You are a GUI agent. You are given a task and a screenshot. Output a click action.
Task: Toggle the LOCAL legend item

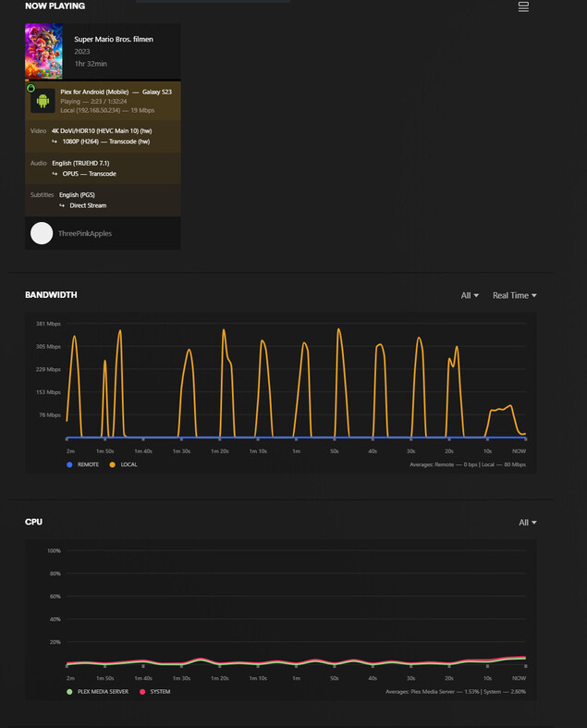coord(124,464)
